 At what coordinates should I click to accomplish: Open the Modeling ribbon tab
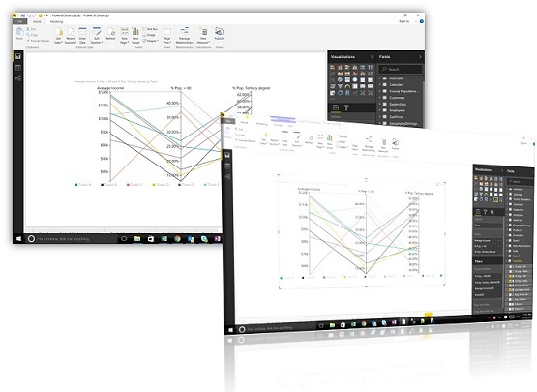(56, 21)
